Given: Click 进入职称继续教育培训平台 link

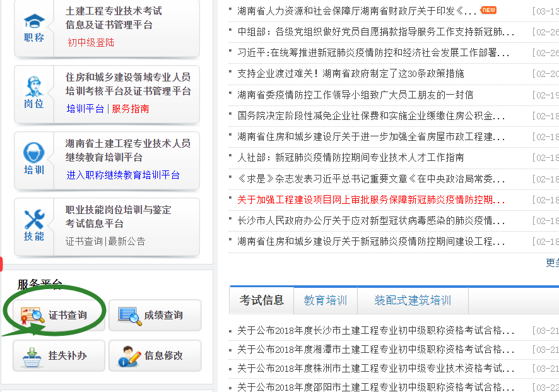Looking at the screenshot, I should click(123, 175).
